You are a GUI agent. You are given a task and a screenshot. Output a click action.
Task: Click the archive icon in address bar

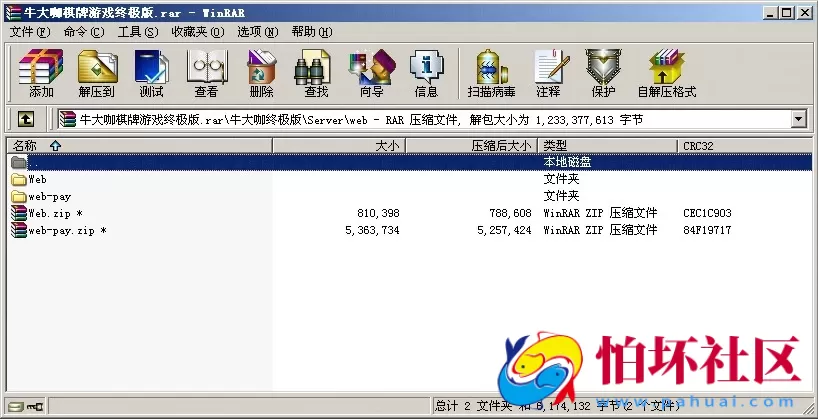[x=68, y=119]
